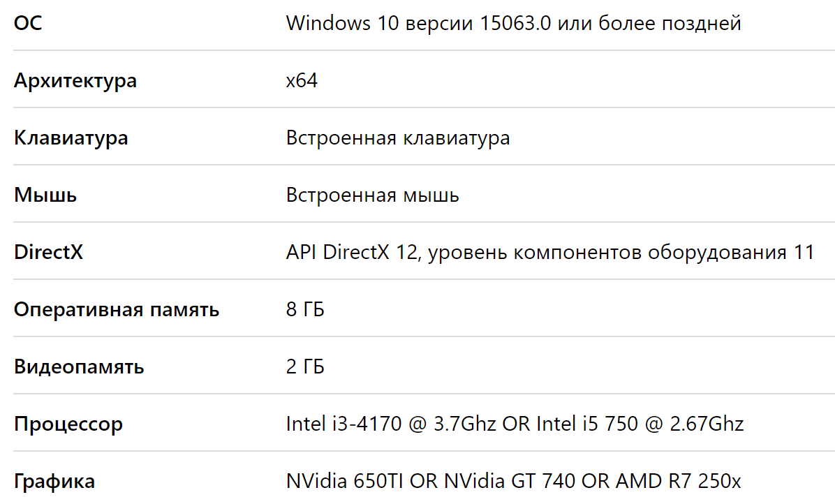Select the Встроенная мышь value
The image size is (835, 504).
point(372,195)
